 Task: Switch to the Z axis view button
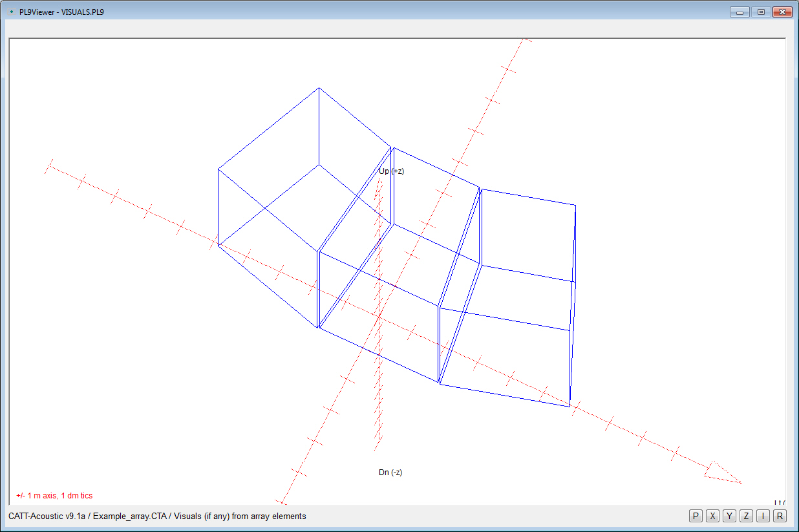pos(746,516)
